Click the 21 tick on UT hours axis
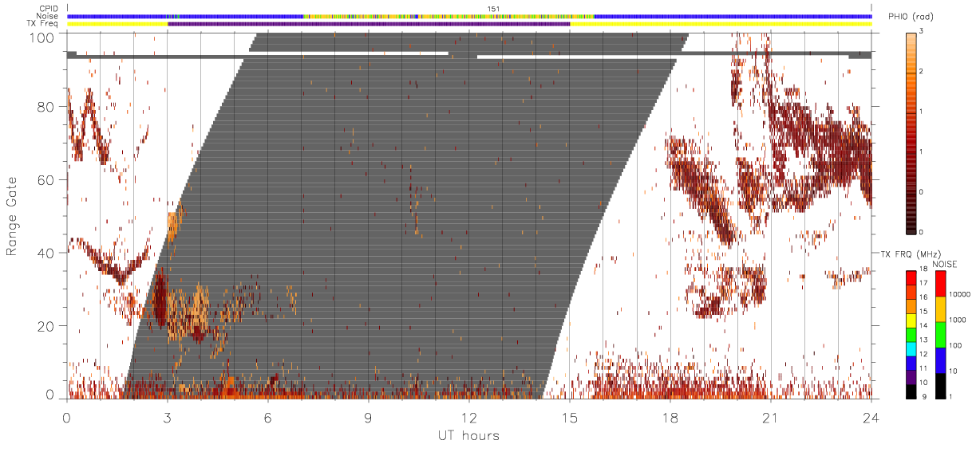 (771, 418)
